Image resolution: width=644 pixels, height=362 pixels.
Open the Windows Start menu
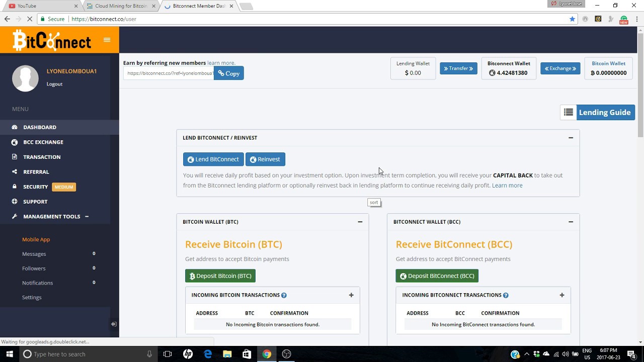pos(10,354)
